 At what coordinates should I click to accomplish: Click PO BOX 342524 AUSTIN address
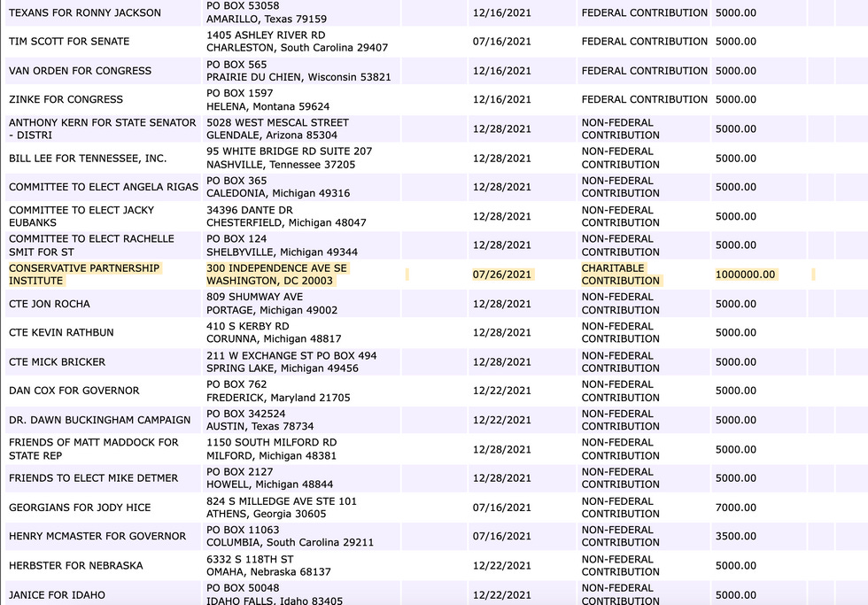(x=260, y=420)
